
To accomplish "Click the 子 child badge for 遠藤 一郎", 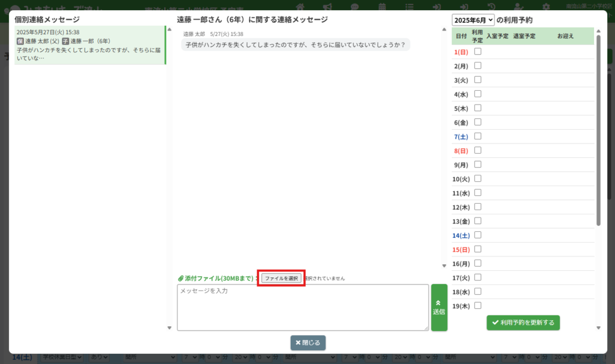I will coord(65,41).
